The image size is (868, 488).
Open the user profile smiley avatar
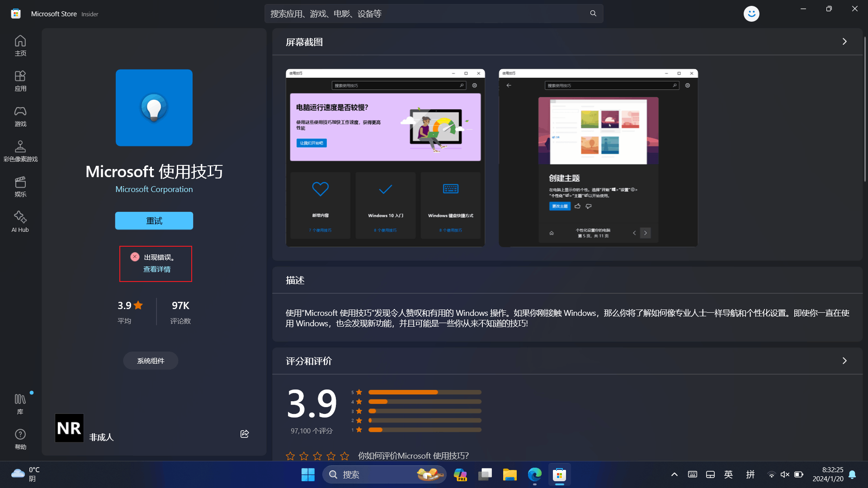coord(751,14)
